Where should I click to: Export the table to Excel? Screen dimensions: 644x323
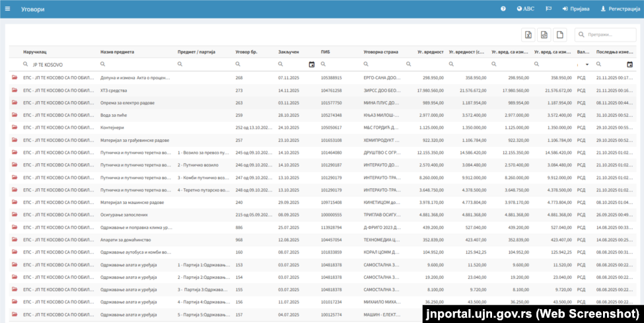[x=528, y=35]
